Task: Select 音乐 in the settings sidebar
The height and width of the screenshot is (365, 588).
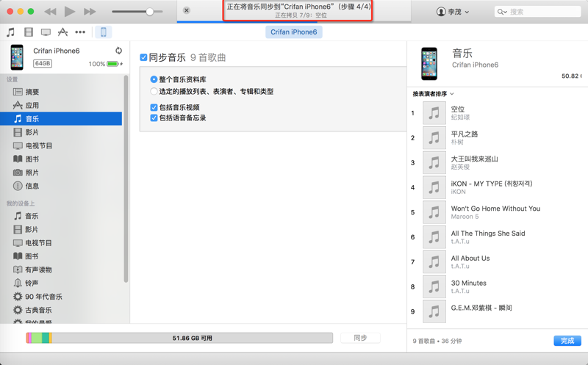Action: pos(61,119)
